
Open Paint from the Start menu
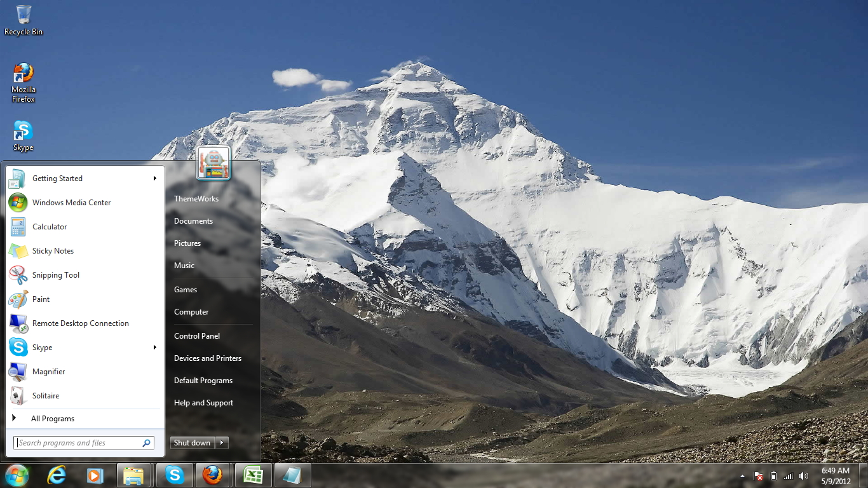pos(41,299)
